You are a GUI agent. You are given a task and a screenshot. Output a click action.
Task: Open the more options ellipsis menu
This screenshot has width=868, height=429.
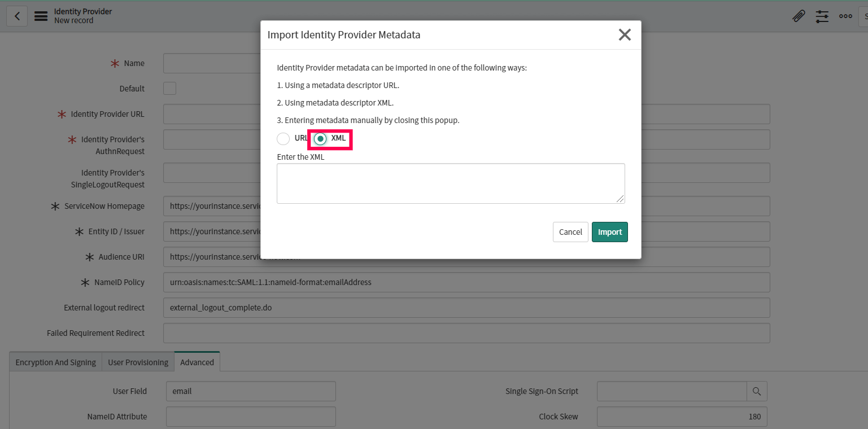click(845, 16)
